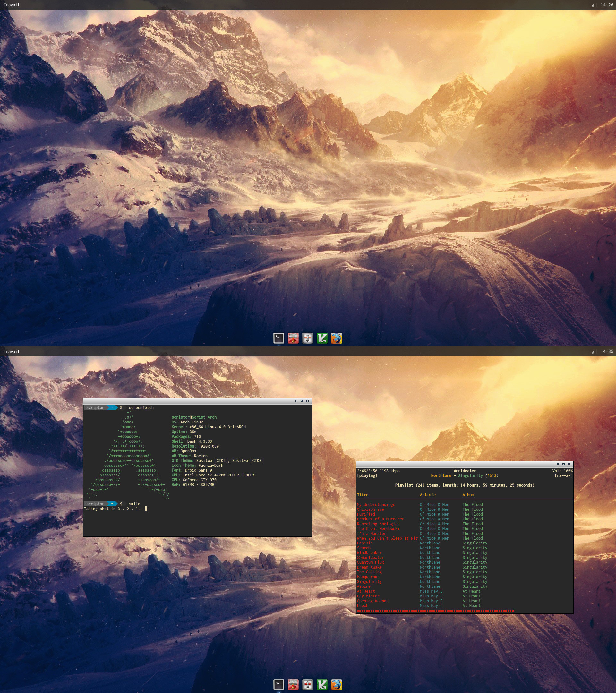This screenshot has width=616, height=693.
Task: Click the Titre column header in the playlist
Action: pos(363,495)
